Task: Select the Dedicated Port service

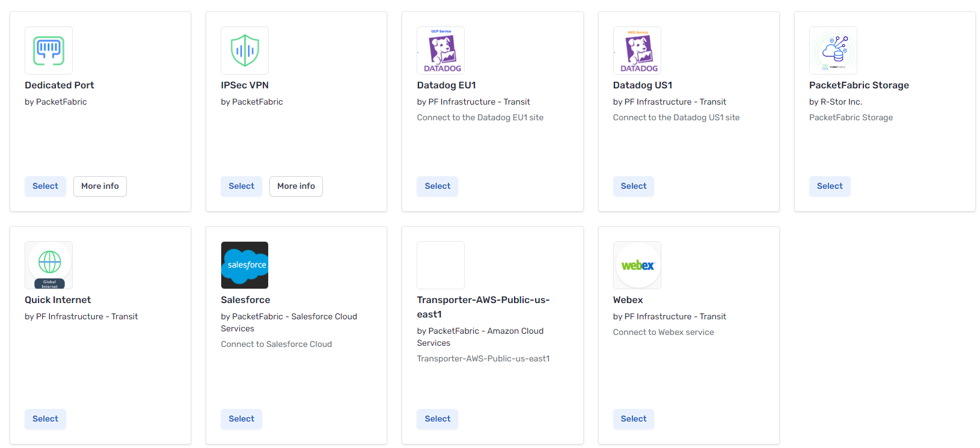Action: [45, 186]
